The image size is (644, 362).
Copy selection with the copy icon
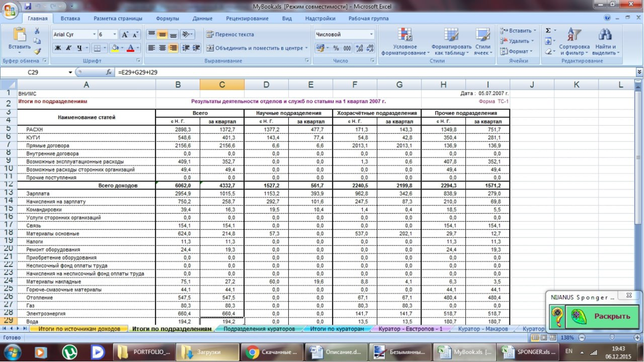(x=37, y=41)
